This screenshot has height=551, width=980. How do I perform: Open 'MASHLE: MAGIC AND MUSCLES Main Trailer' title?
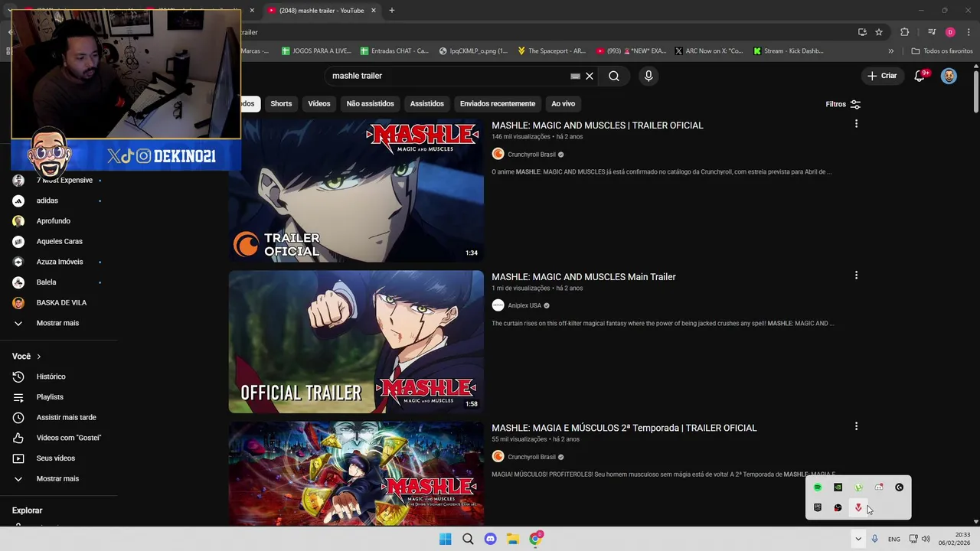pyautogui.click(x=583, y=277)
